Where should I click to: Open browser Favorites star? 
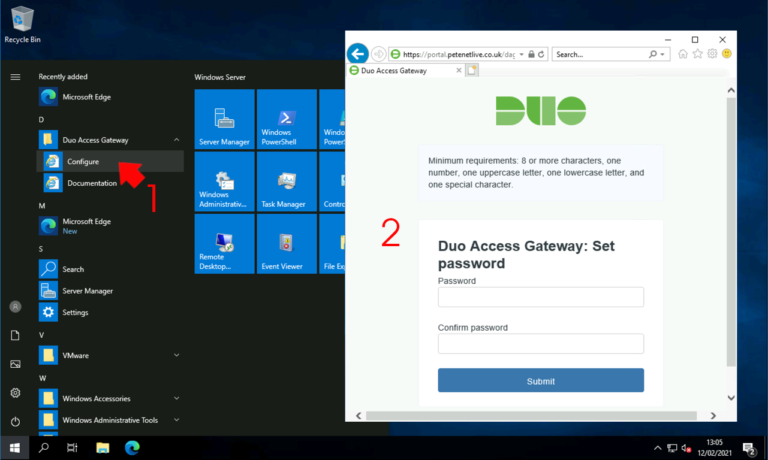coord(697,54)
